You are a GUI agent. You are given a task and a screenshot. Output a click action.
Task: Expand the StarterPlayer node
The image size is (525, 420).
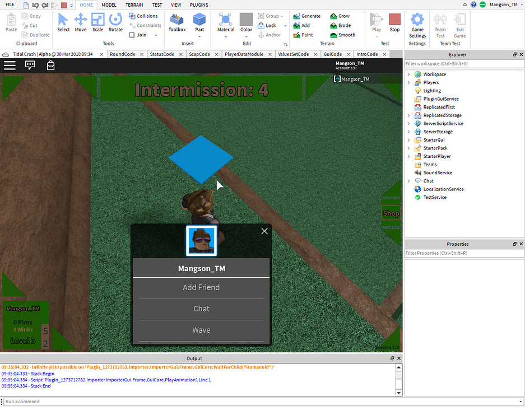[408, 156]
